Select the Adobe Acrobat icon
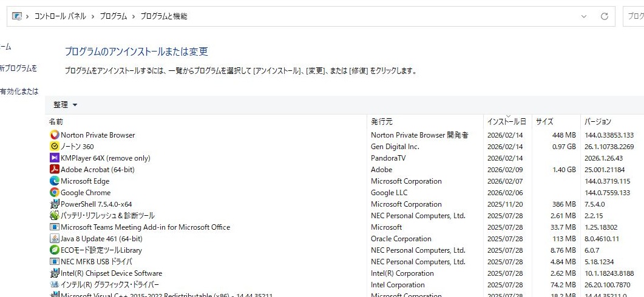The image size is (644, 297). coord(55,170)
